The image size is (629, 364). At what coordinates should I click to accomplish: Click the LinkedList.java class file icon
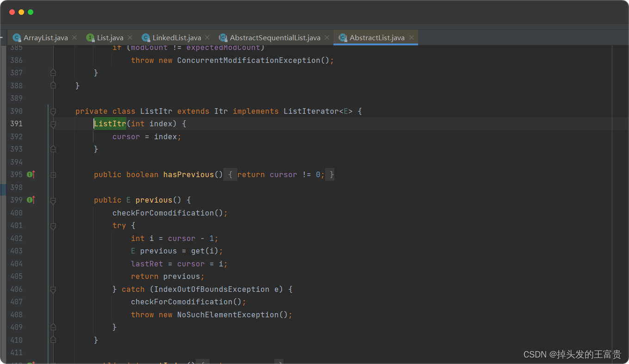[x=146, y=38]
